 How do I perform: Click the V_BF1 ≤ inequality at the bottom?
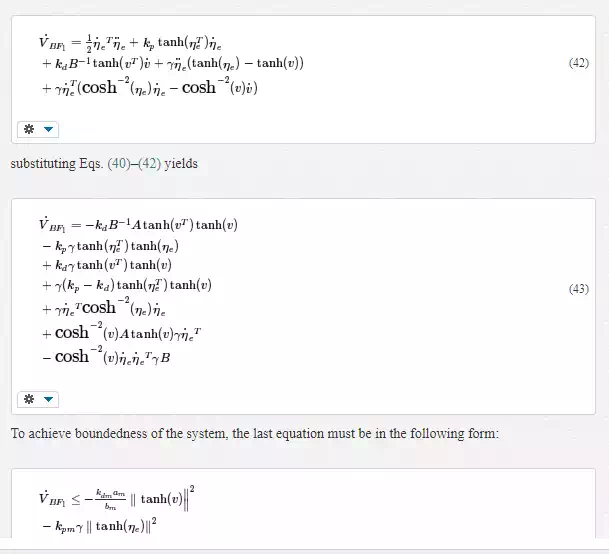[116, 498]
